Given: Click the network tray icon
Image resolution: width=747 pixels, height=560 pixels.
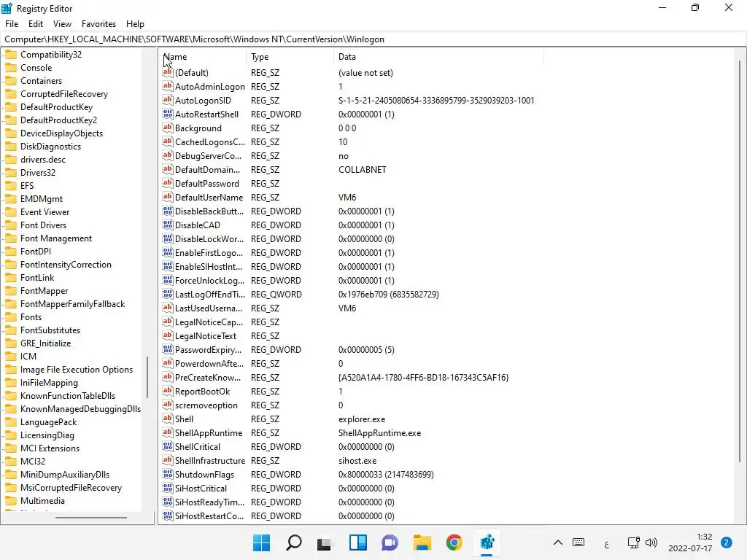Looking at the screenshot, I should pyautogui.click(x=633, y=542).
